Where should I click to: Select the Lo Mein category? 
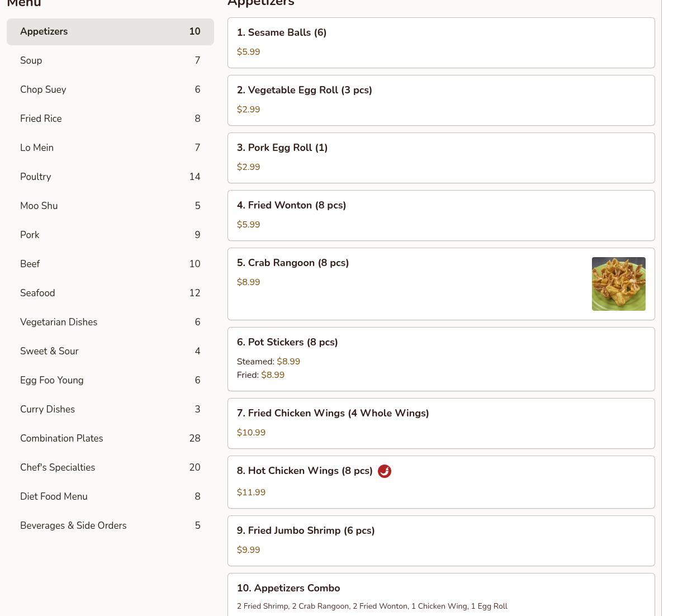[x=110, y=148]
